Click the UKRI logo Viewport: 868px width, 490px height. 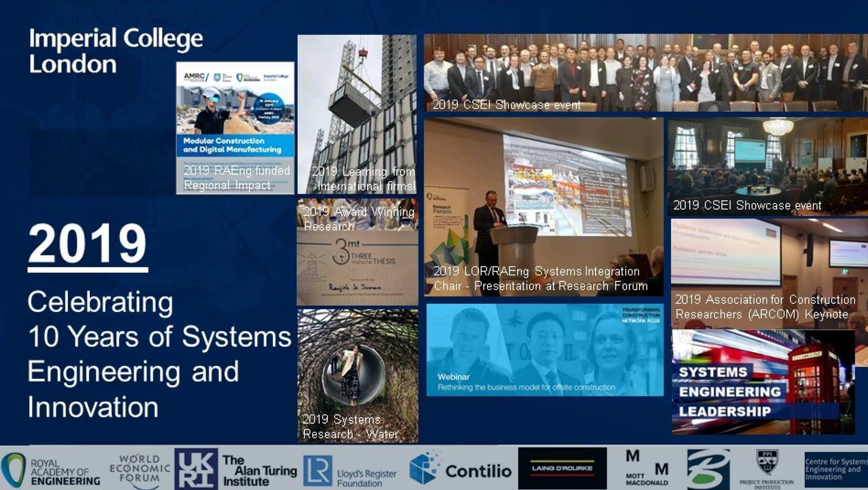[x=196, y=469]
